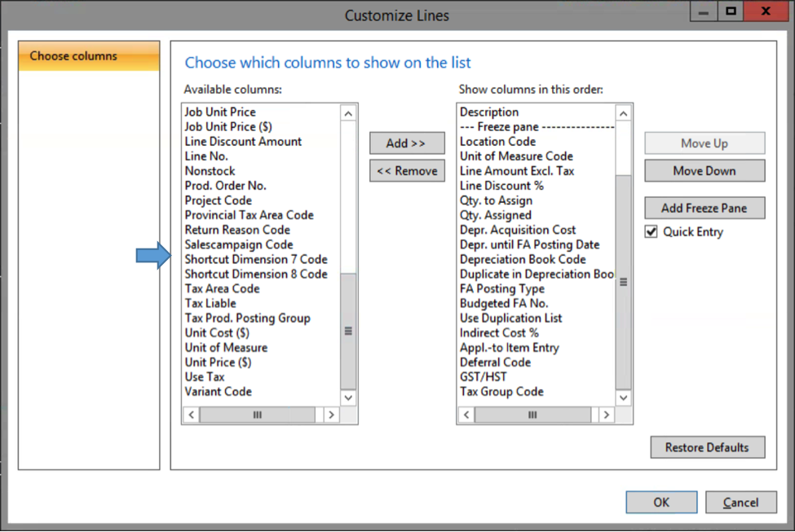Click the right arrow of Show columns horizontal scrollbar
Viewport: 795px width, 532px height.
point(607,415)
